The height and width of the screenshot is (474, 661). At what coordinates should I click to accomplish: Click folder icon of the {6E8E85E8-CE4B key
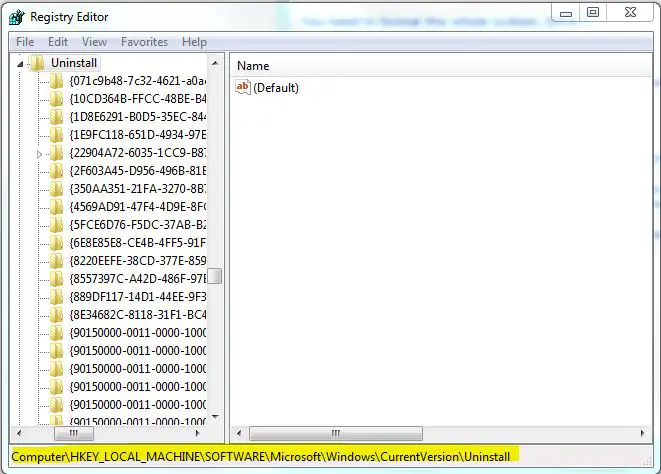coord(56,243)
